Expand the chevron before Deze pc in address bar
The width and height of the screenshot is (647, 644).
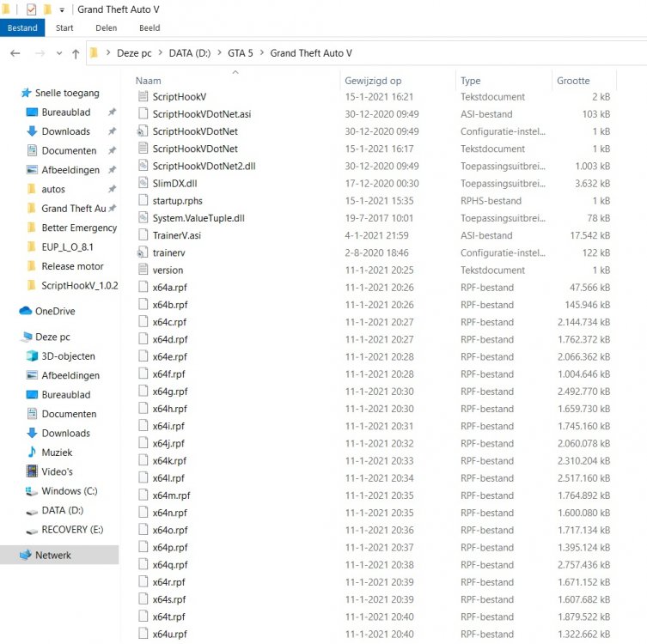108,52
